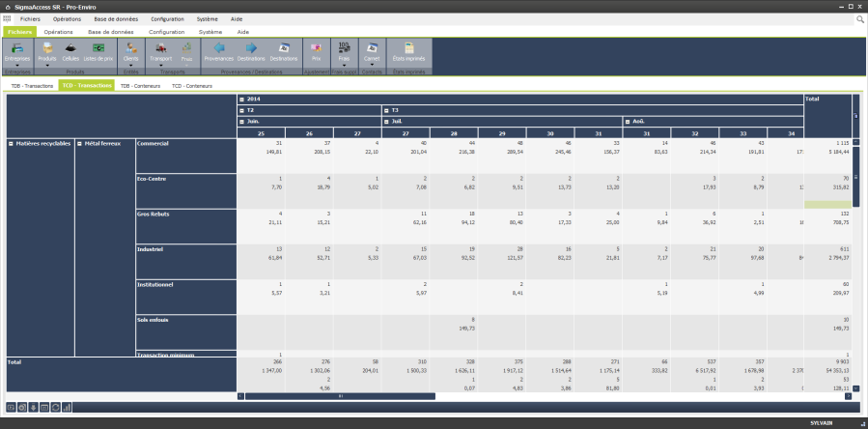Click the Clients ribbon icon
The image size is (868, 429).
tap(131, 51)
